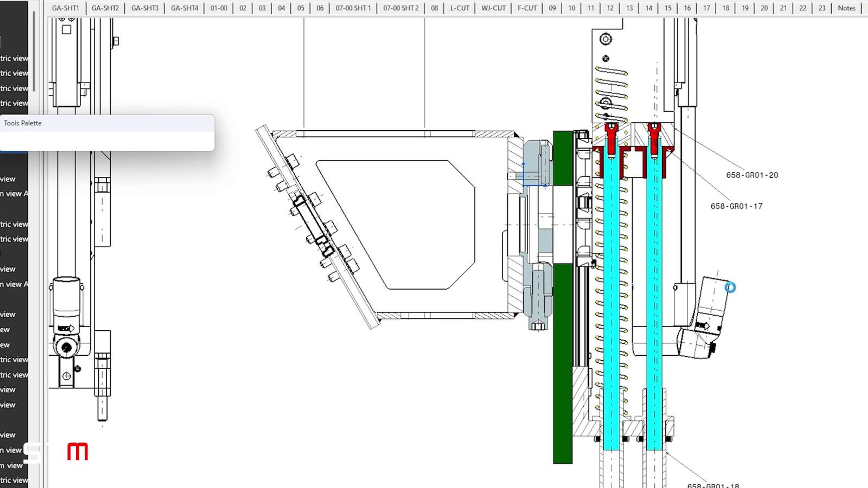Open sheet tab 21
The width and height of the screenshot is (868, 488).
783,8
